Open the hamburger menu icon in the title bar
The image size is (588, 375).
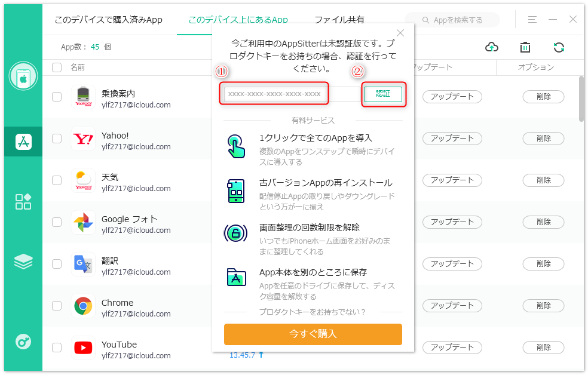532,20
